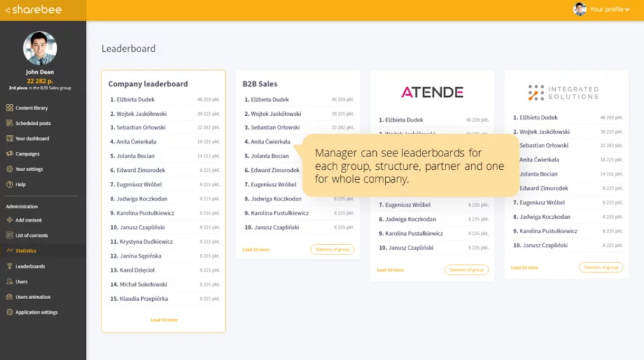644x360 pixels.
Task: Select the List of contents icon
Action: click(x=32, y=235)
